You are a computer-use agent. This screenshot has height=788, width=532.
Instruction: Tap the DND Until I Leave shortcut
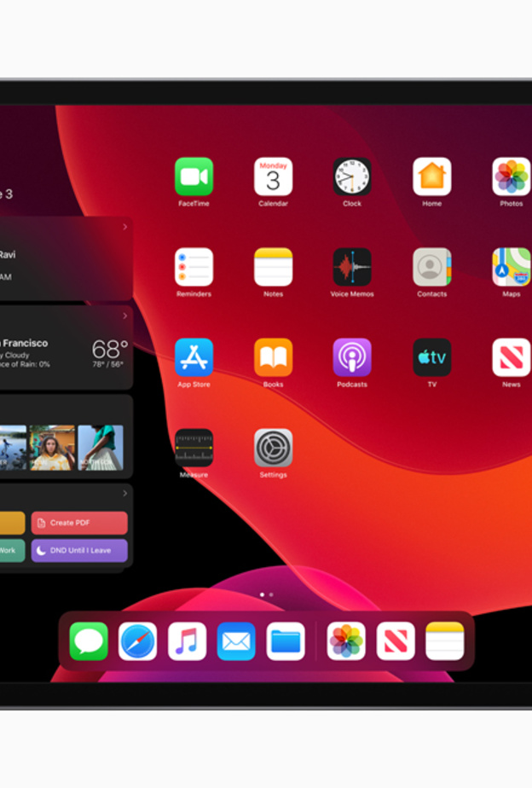point(79,550)
